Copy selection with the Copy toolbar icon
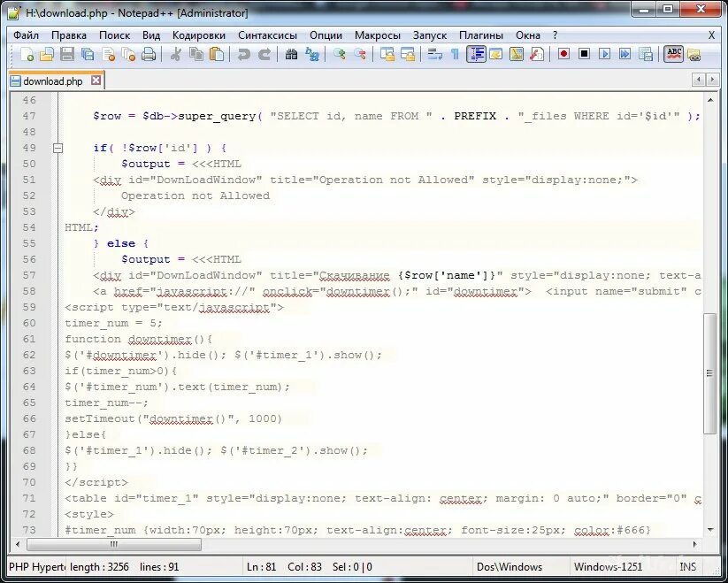 coord(195,55)
